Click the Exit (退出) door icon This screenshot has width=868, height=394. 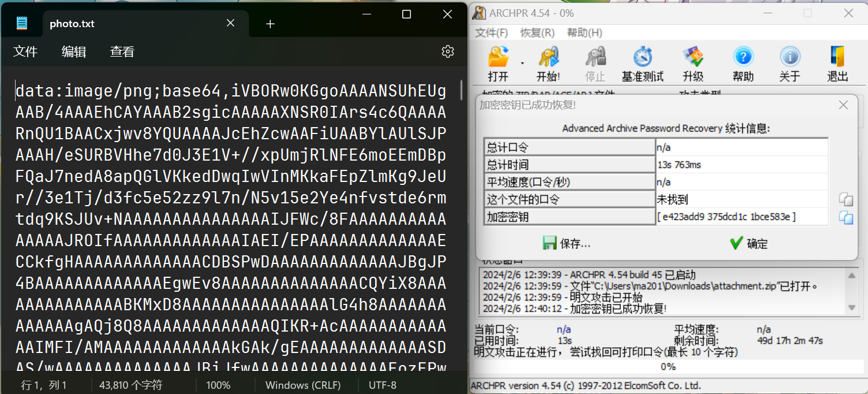coord(837,64)
